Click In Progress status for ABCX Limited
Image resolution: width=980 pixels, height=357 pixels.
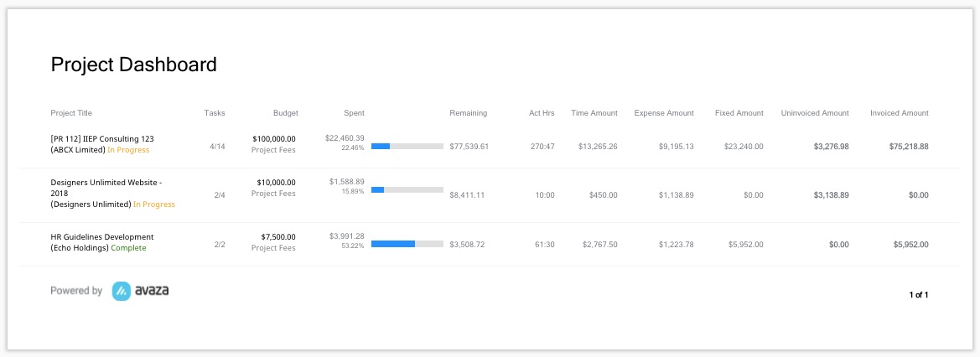tap(128, 149)
